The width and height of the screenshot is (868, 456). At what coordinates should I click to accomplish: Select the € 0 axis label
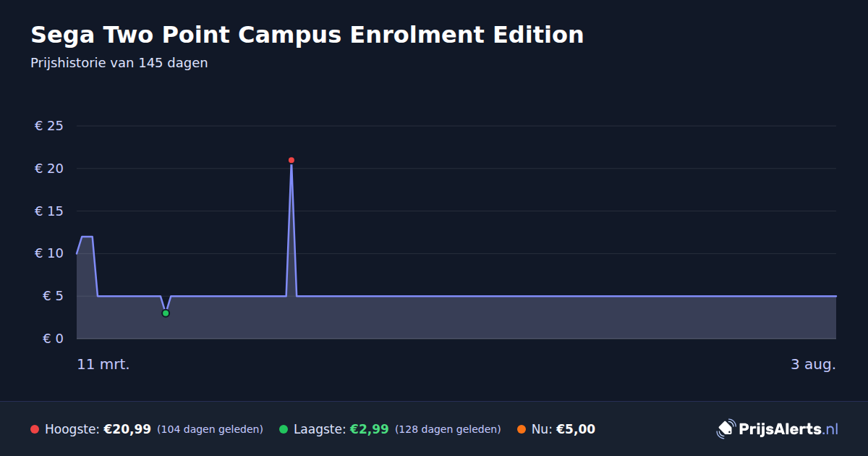[53, 339]
